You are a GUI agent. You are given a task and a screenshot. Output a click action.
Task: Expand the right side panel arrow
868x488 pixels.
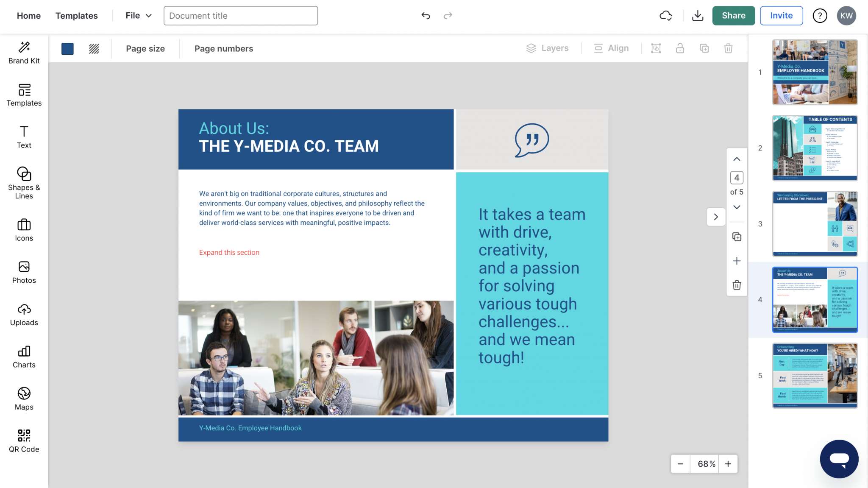point(716,217)
